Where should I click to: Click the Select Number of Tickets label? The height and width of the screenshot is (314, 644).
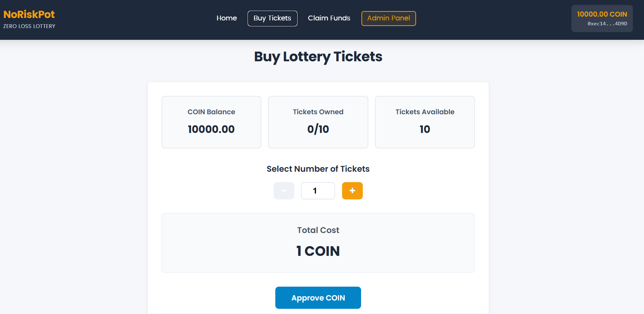tap(318, 169)
